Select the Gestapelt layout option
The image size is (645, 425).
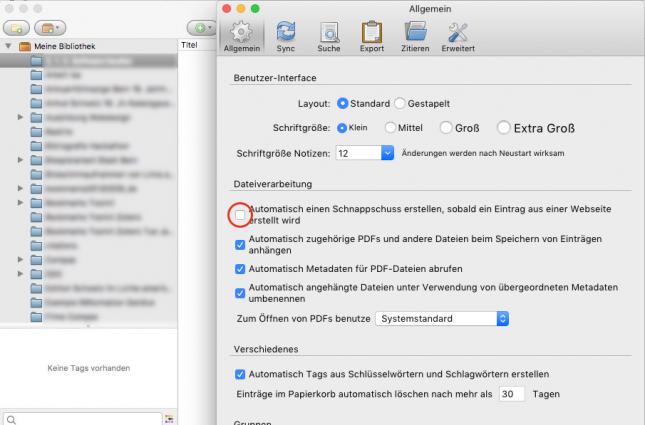pyautogui.click(x=400, y=103)
